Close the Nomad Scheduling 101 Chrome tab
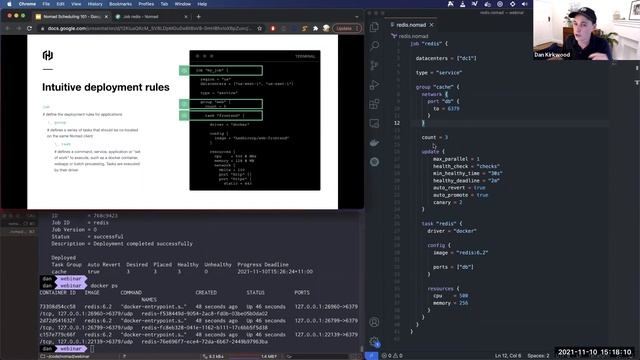 tap(106, 17)
